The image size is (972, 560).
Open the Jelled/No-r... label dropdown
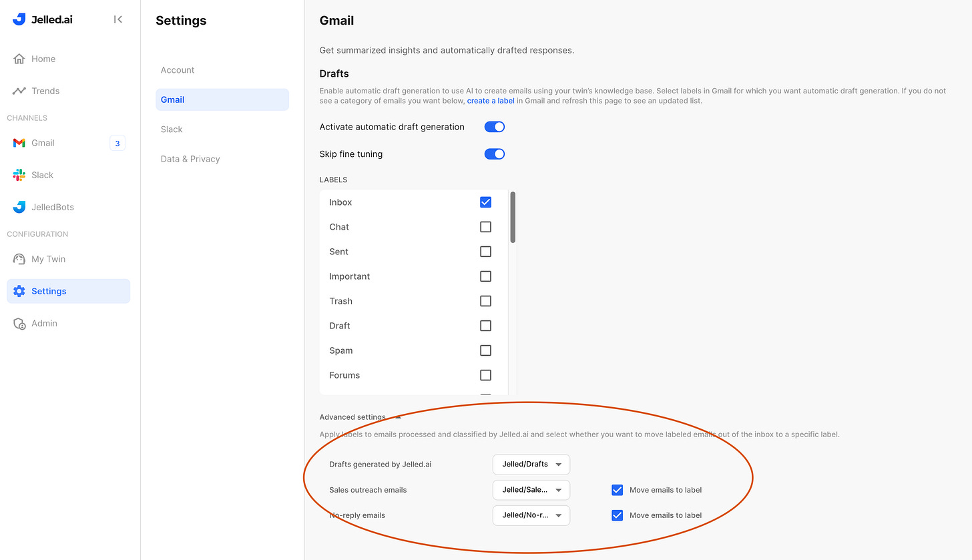531,515
